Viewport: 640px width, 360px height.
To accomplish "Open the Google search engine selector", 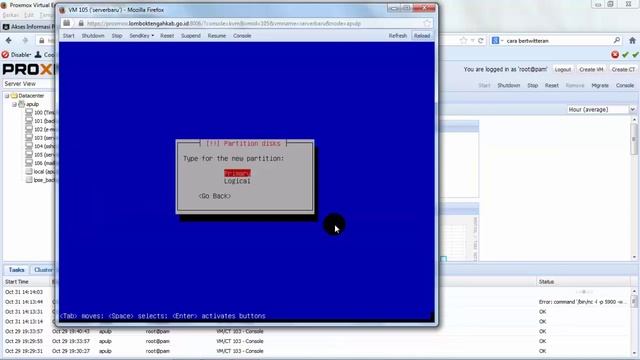I will click(497, 40).
